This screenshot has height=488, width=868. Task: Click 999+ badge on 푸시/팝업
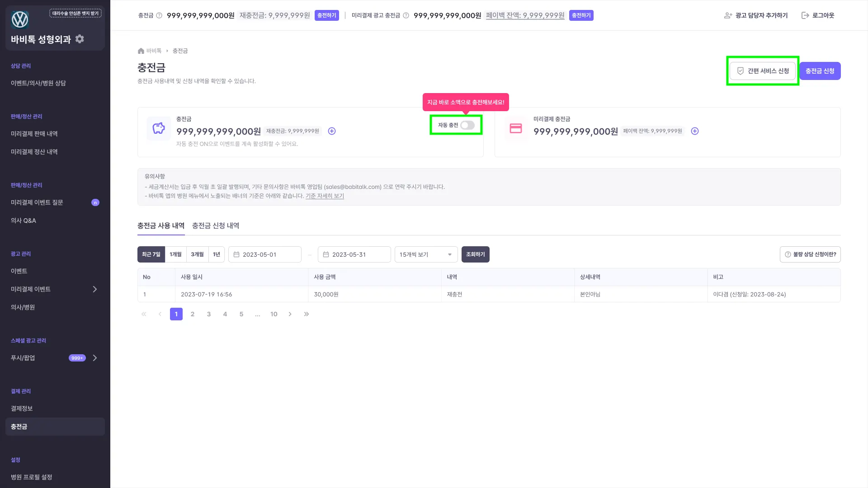click(x=77, y=358)
